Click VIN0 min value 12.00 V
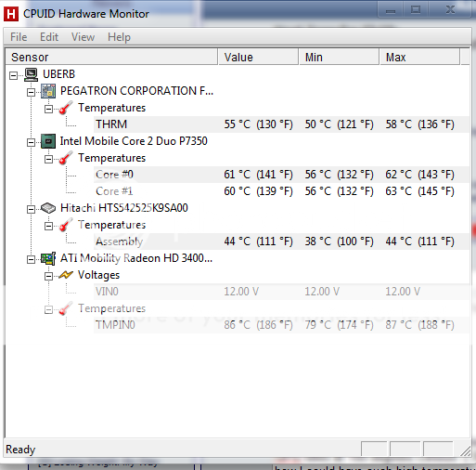The width and height of the screenshot is (476, 470). coord(322,292)
